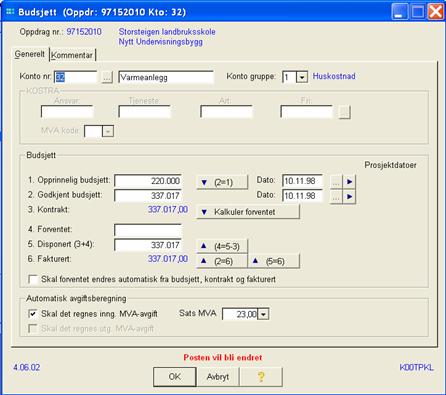Click the KOSTRA Art field

pos(226,112)
